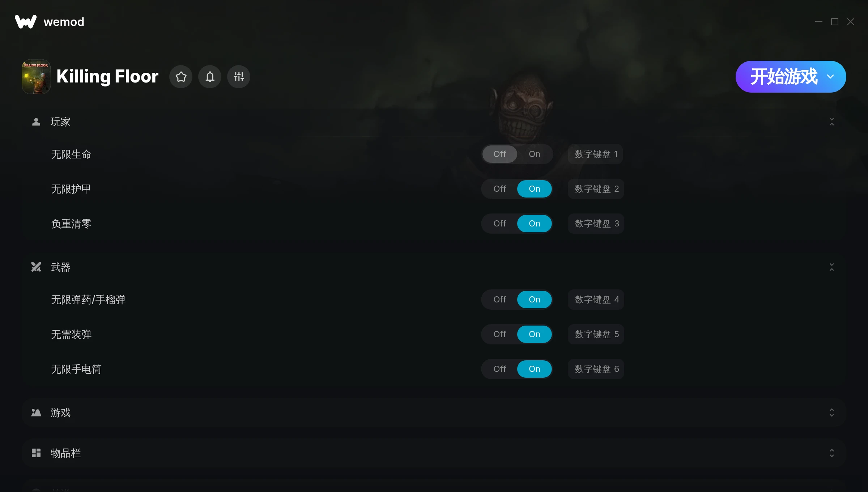Screen dimensions: 868x492
Task: Collapse the 武器 section chevron
Action: (x=832, y=267)
